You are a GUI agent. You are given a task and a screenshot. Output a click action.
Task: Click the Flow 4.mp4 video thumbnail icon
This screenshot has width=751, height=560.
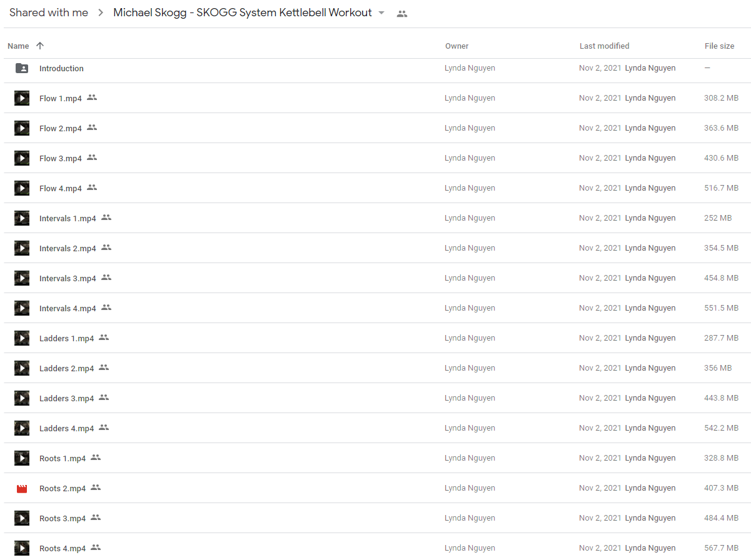pos(22,188)
